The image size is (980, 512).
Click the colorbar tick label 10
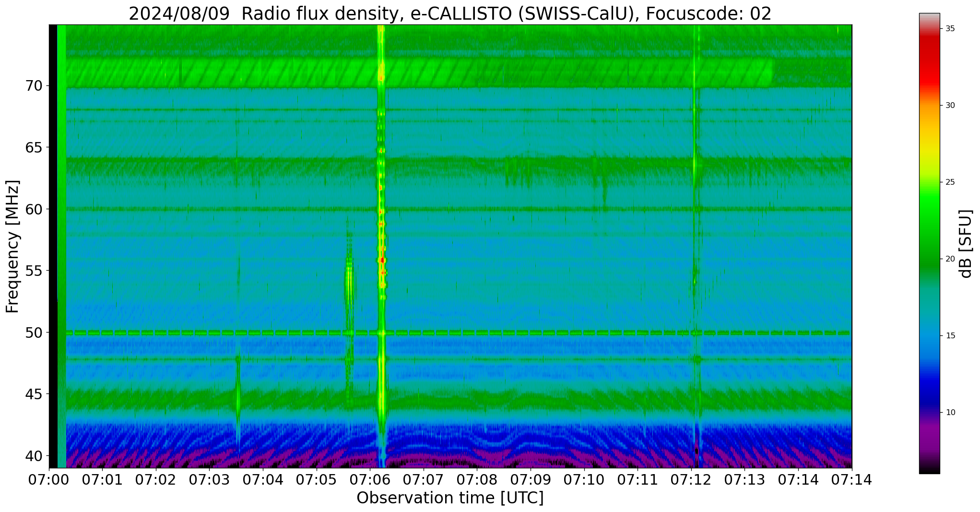(950, 412)
